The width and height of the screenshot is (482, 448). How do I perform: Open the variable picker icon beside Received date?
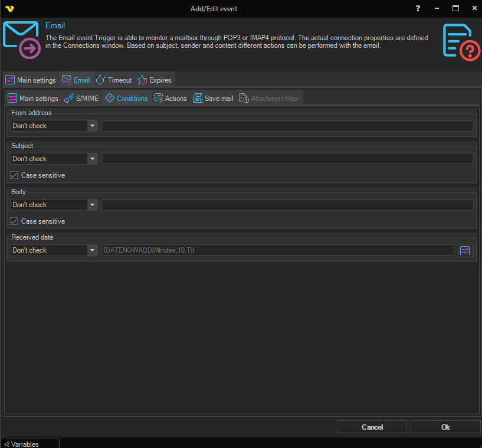[465, 250]
